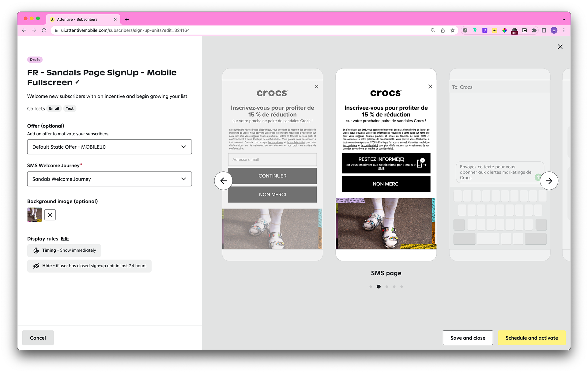Select the third carousel pagination dot
Viewport: 588px width, 373px height.
(387, 287)
